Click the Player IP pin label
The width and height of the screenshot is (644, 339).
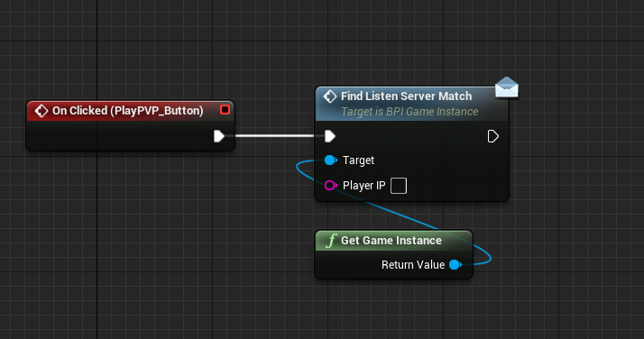(363, 186)
